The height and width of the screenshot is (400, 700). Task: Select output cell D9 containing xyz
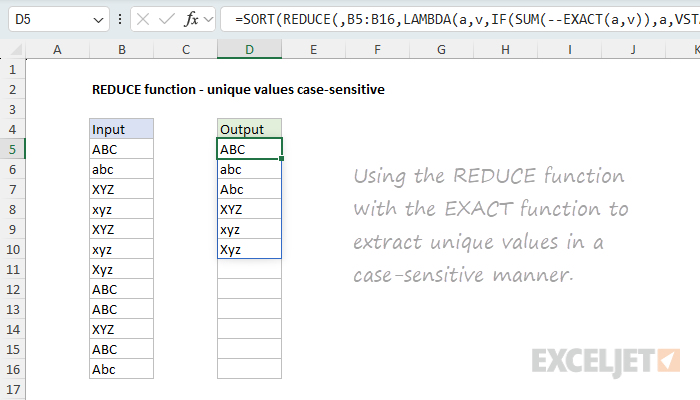[250, 229]
